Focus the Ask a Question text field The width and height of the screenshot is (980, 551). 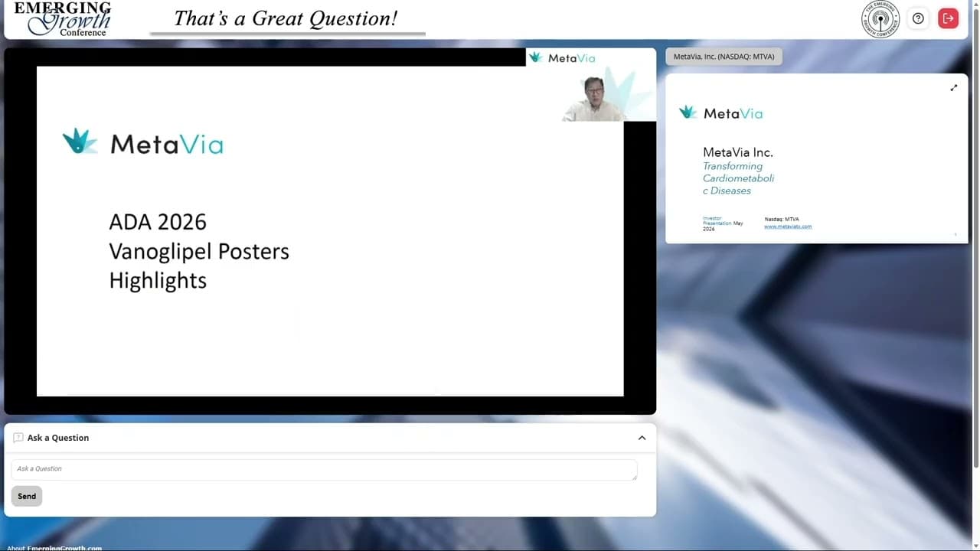pos(324,469)
